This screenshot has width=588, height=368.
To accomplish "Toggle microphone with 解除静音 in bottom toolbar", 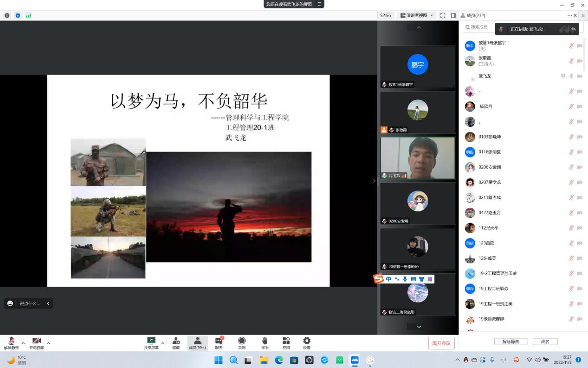I will point(11,343).
